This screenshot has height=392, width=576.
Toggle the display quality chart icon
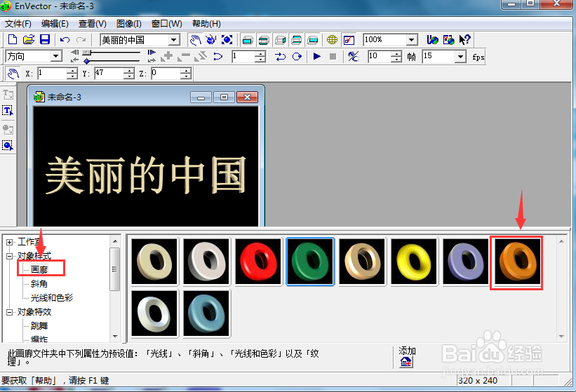349,40
